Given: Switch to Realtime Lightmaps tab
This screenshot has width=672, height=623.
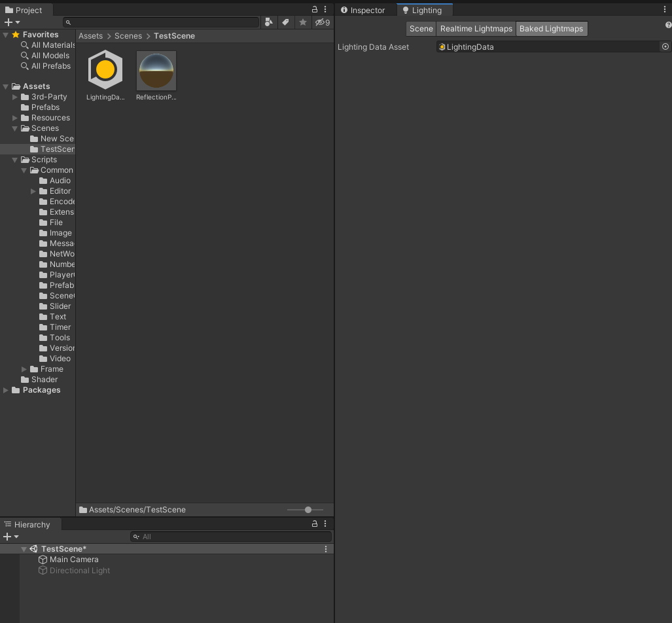Looking at the screenshot, I should [476, 29].
